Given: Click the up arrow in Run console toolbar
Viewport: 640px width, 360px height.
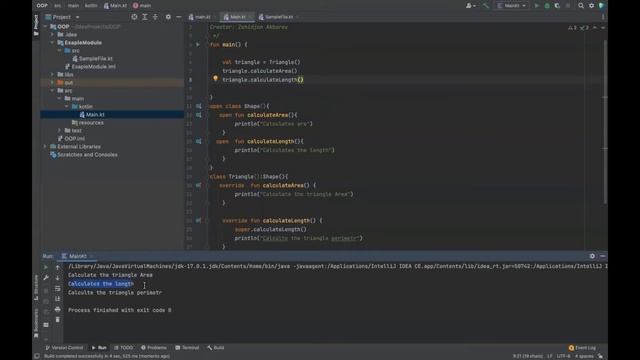Looking at the screenshot, I should 58,267.
